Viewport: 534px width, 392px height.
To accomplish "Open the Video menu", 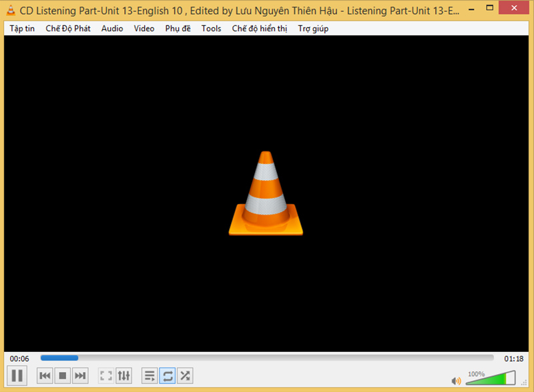I will pyautogui.click(x=144, y=28).
